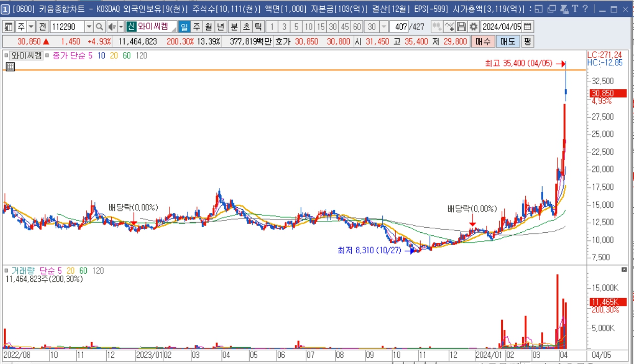
Task: Click the title bar restore-window icon
Action: pyautogui.click(x=539, y=9)
